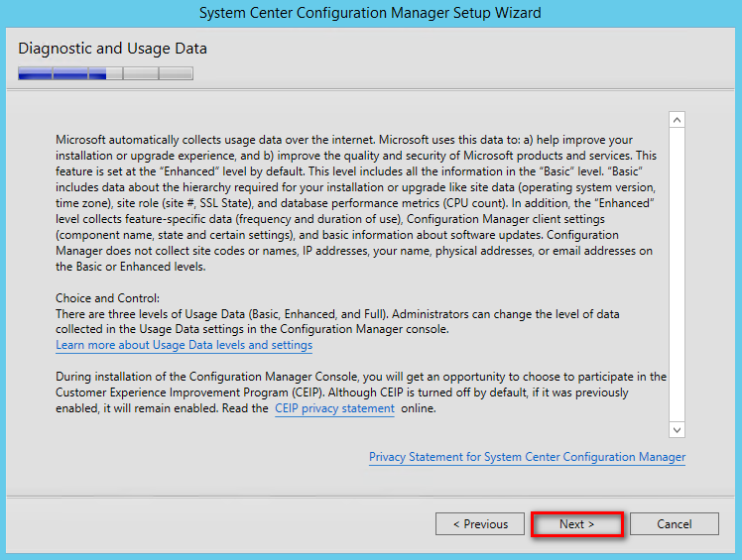
Task: Click the Next > button
Action: point(577,524)
